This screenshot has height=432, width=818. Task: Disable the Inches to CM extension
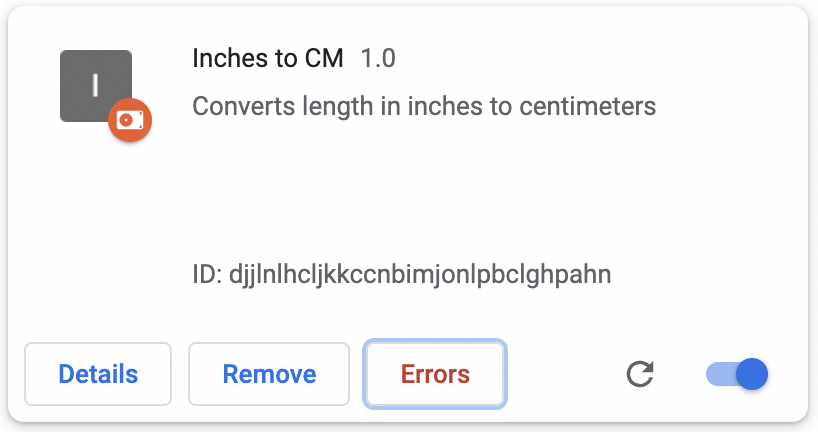(737, 375)
